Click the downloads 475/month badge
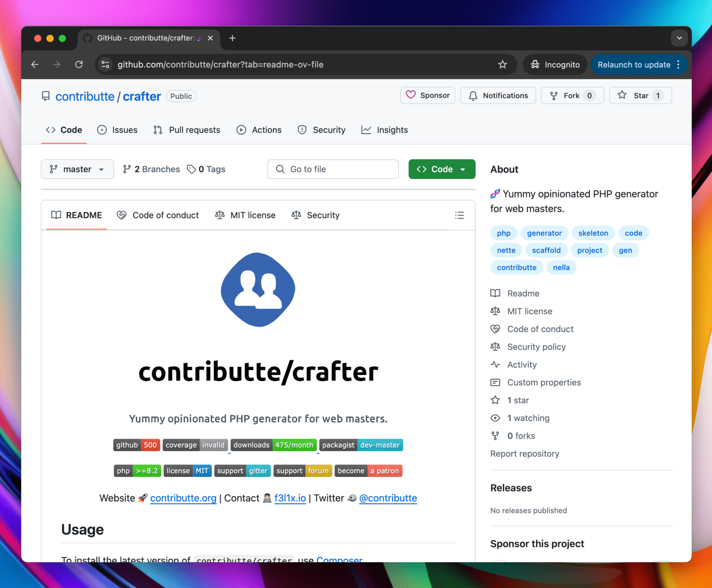This screenshot has width=712, height=588. [x=274, y=445]
